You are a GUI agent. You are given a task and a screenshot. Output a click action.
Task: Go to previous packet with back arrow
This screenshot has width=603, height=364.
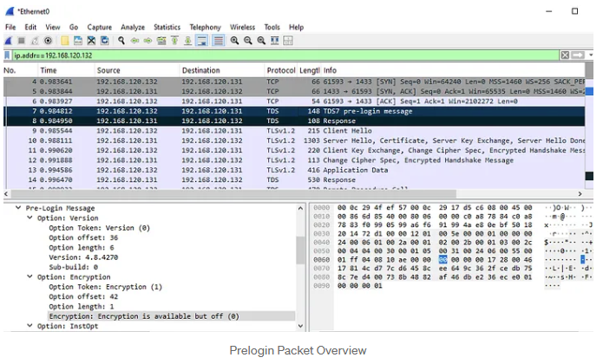[x=135, y=41]
